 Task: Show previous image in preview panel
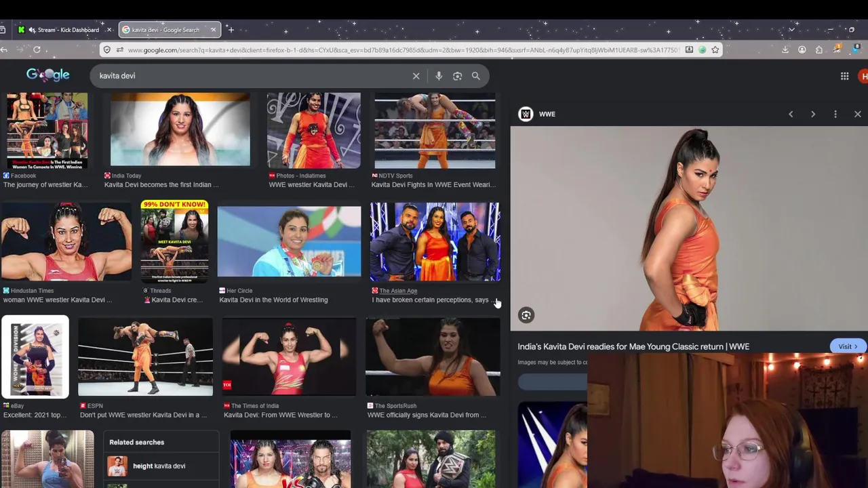791,114
